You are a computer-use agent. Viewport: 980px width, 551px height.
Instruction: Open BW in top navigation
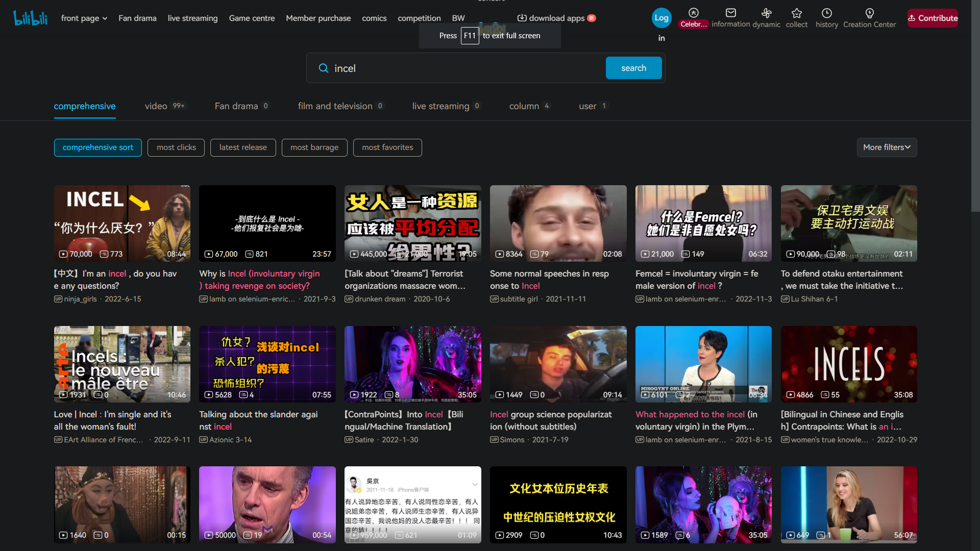tap(458, 18)
